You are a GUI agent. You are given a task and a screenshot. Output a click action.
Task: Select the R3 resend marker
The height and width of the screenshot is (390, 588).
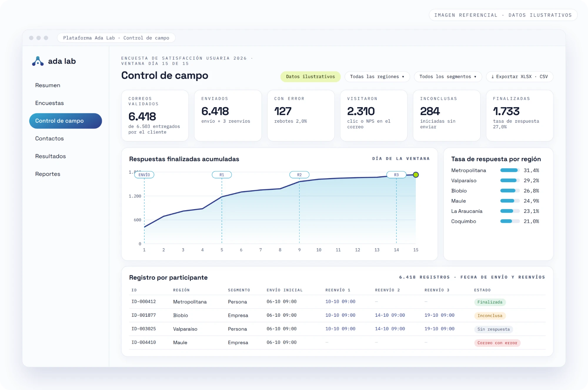[396, 175]
